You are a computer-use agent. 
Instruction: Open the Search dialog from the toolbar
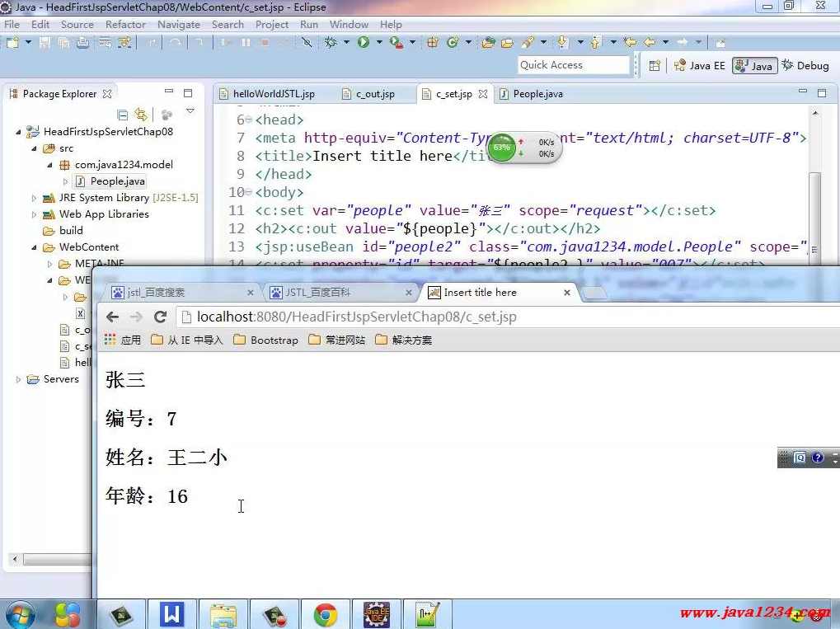(x=528, y=42)
